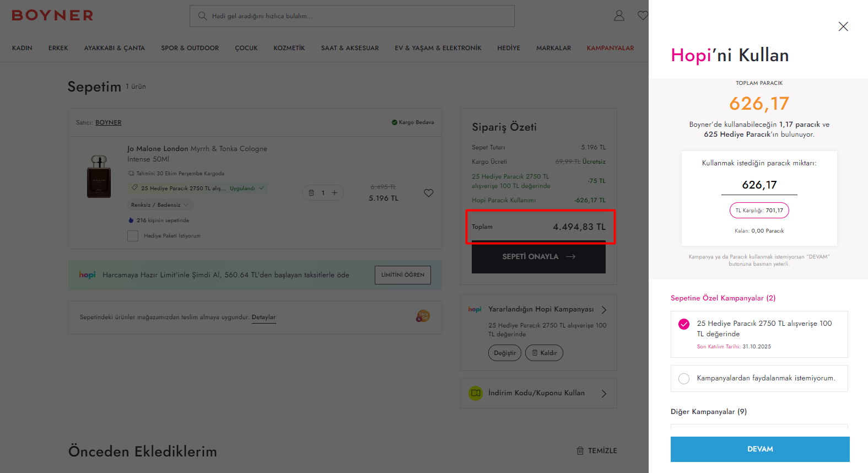Image resolution: width=868 pixels, height=473 pixels.
Task: Click the search magnifier icon
Action: 202,16
